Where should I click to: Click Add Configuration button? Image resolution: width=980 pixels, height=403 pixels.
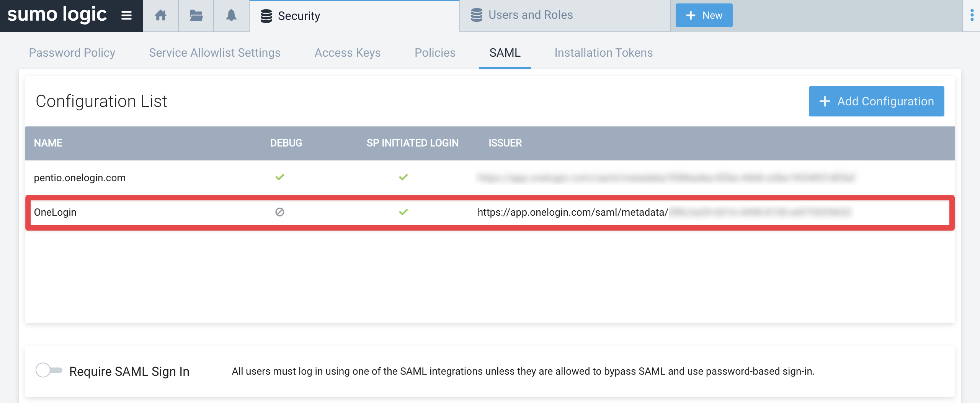pos(876,101)
